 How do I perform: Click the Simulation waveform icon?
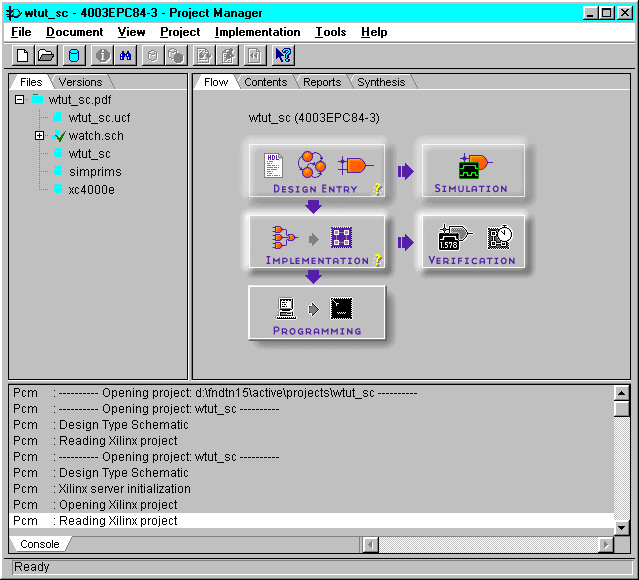pos(474,166)
